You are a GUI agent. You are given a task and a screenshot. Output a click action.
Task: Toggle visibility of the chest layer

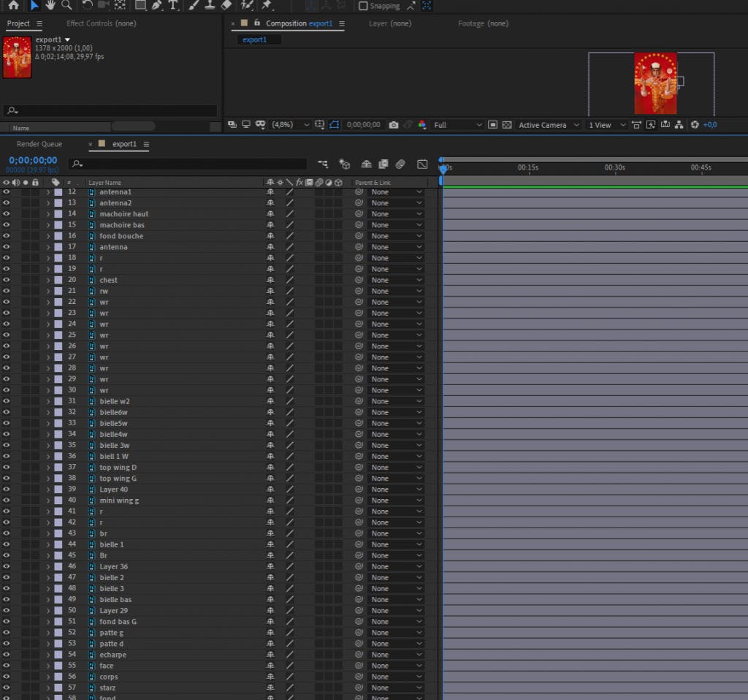point(7,280)
